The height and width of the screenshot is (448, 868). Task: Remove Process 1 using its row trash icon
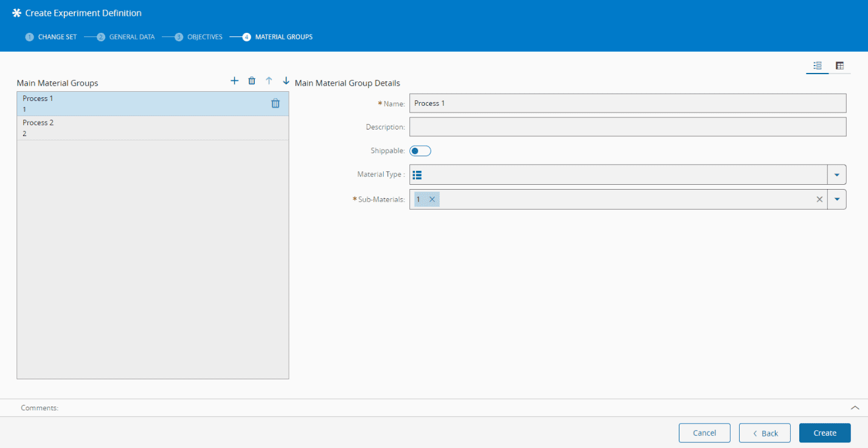(x=275, y=103)
